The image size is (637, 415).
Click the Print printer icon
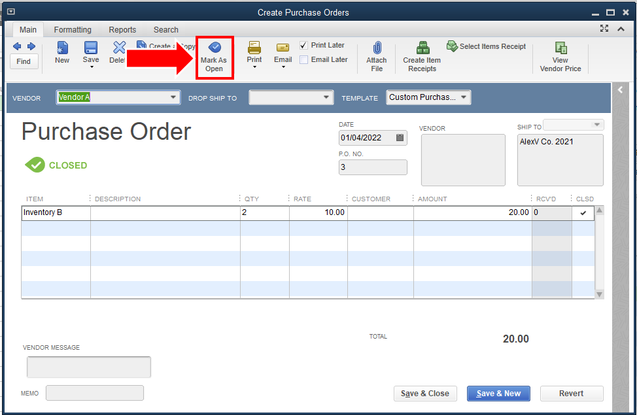254,48
